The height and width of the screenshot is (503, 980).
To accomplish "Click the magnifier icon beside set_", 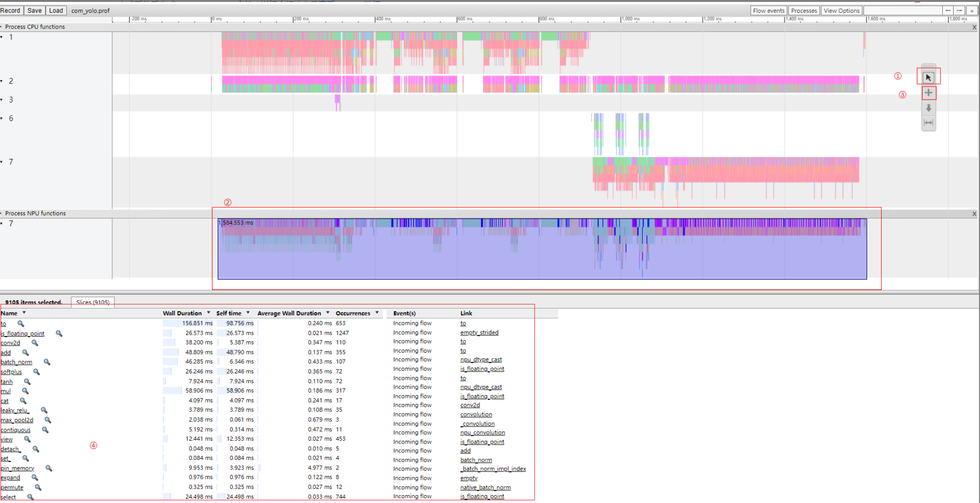I will pyautogui.click(x=25, y=458).
